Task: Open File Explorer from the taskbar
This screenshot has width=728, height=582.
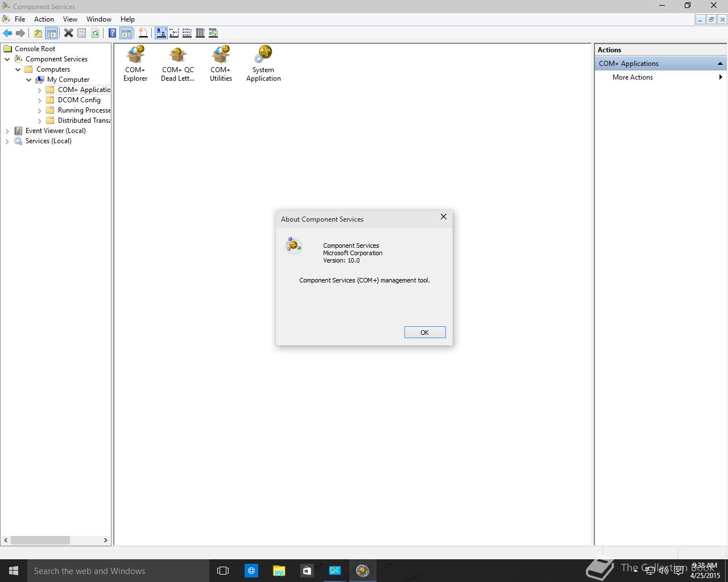Action: (279, 571)
